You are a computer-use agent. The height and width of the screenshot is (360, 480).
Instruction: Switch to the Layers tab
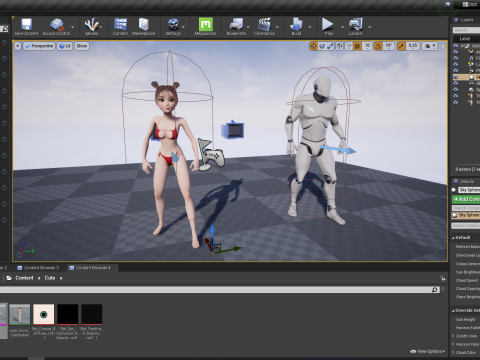click(x=464, y=20)
